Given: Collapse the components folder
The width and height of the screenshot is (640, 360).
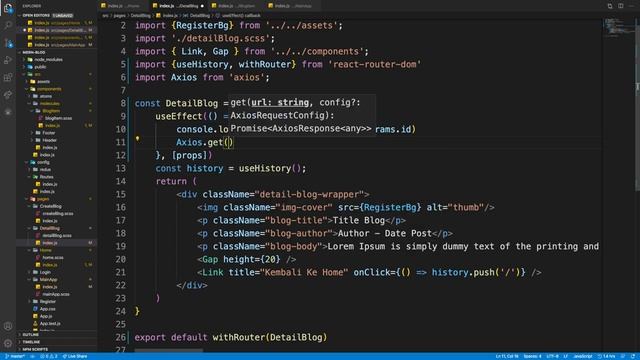Looking at the screenshot, I should click(x=49, y=89).
